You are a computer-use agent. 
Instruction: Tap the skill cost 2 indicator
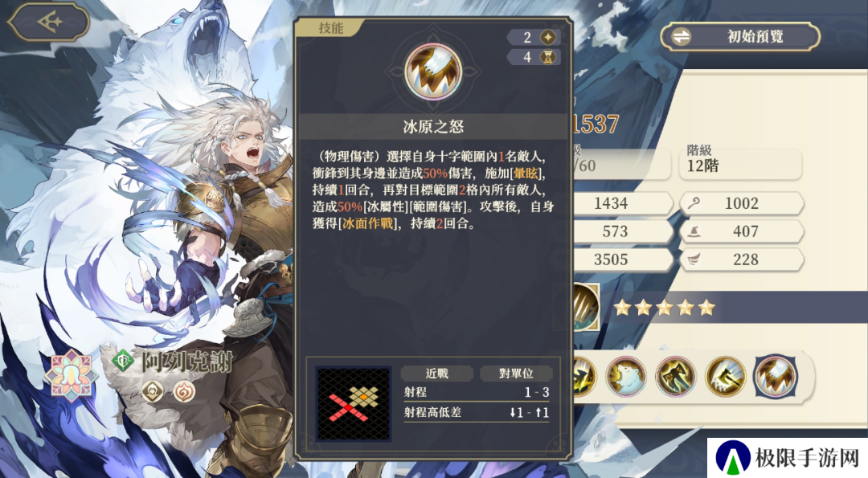(x=534, y=37)
